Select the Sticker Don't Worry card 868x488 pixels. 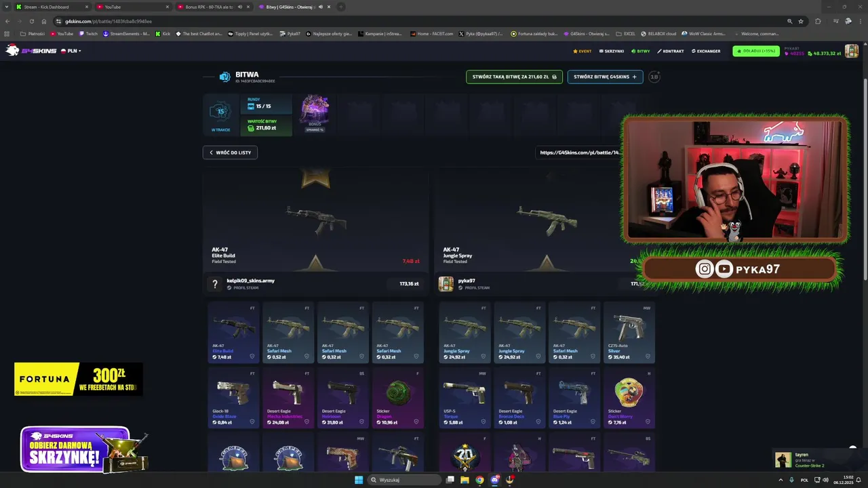(629, 399)
